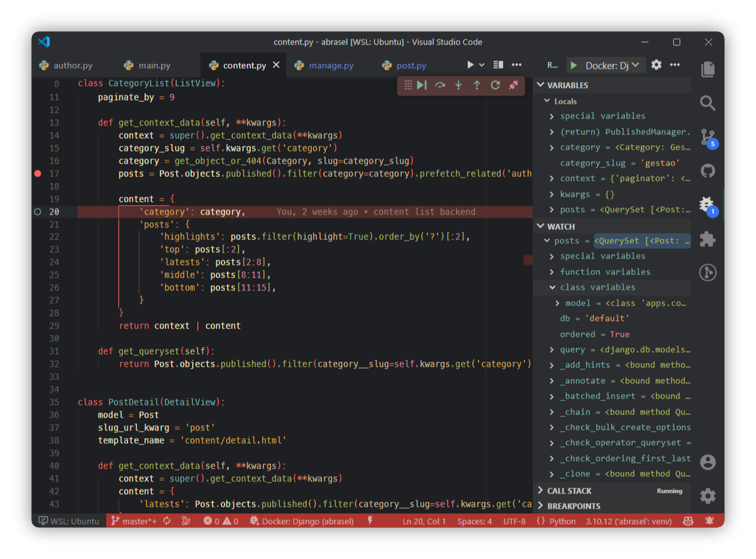Click Ln 20, Col 1 in the status bar

click(x=423, y=521)
